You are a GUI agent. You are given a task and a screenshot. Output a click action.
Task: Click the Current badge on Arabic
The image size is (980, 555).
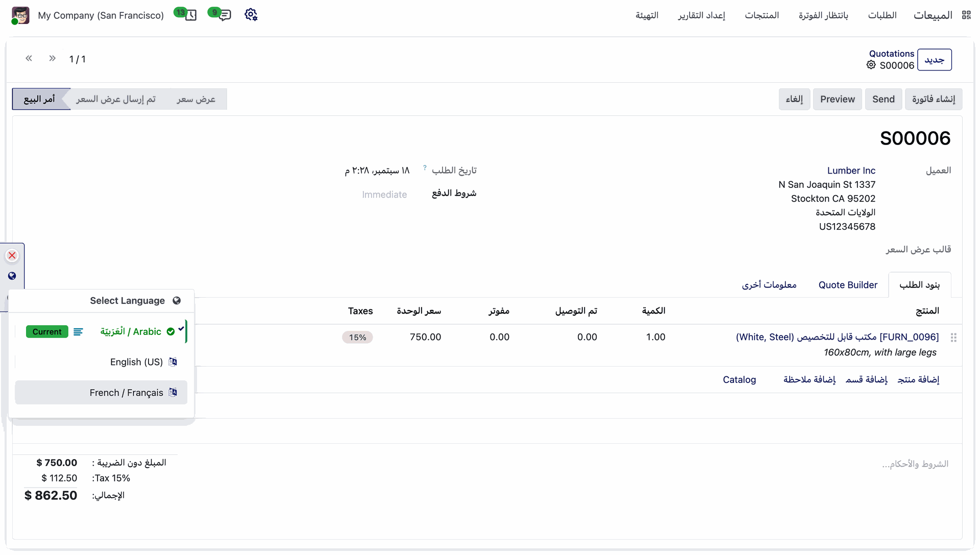pos(47,332)
